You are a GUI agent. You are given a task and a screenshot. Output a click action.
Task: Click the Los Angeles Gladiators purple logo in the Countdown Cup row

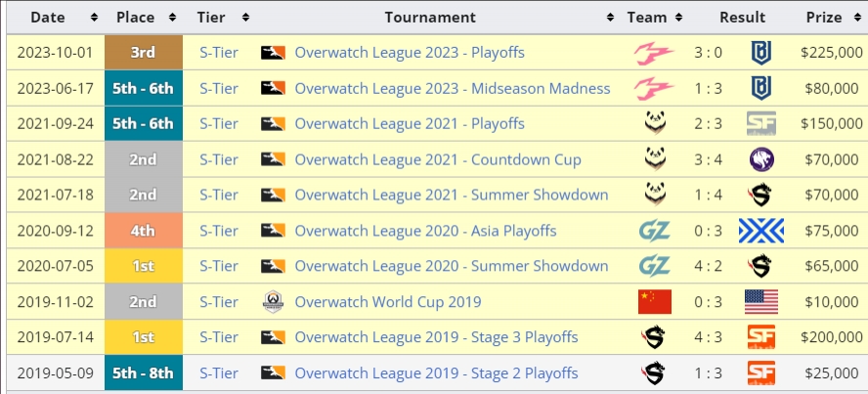(761, 160)
